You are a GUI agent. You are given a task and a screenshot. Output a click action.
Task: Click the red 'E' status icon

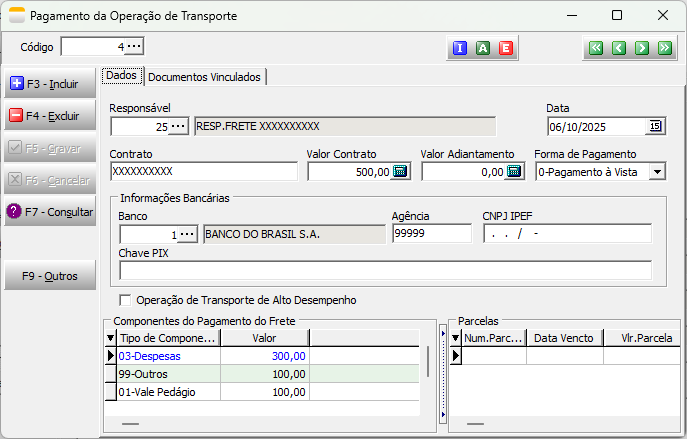point(506,48)
